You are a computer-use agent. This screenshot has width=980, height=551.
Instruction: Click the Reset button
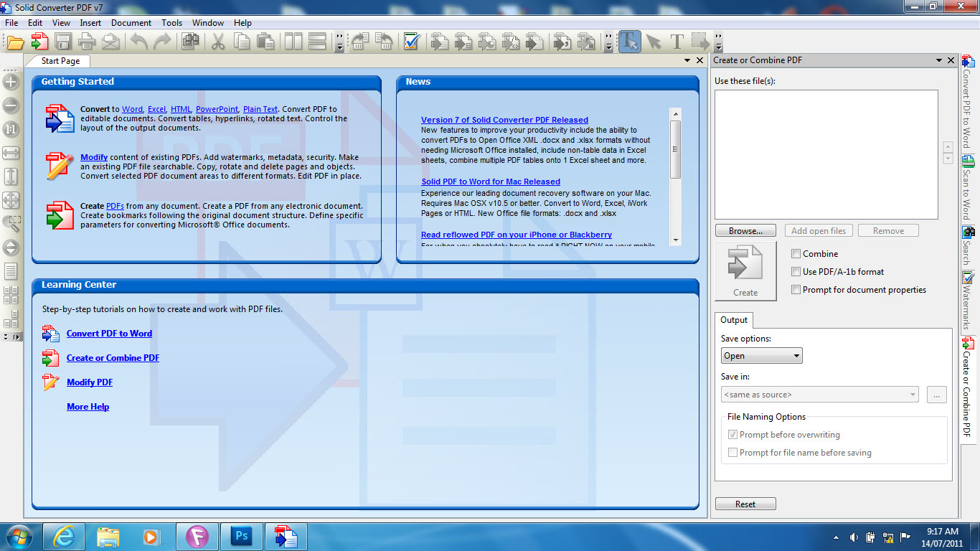(x=745, y=504)
